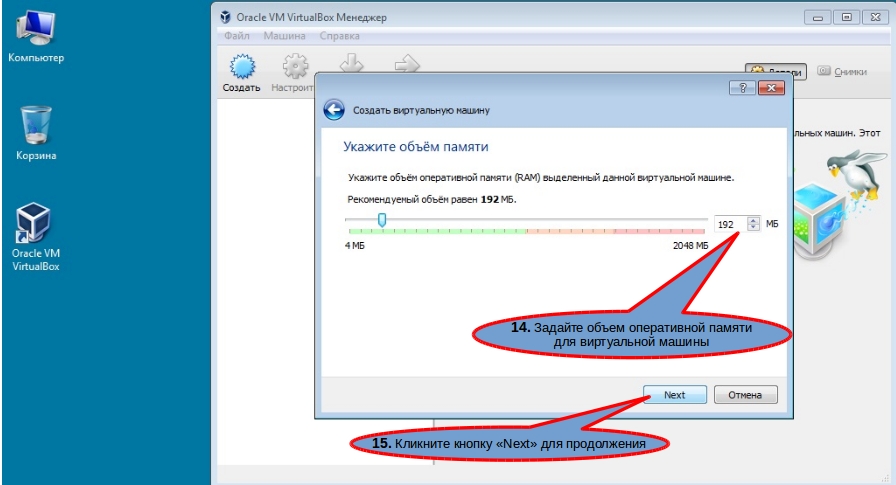Click the 4 МБ minimum label

point(355,245)
